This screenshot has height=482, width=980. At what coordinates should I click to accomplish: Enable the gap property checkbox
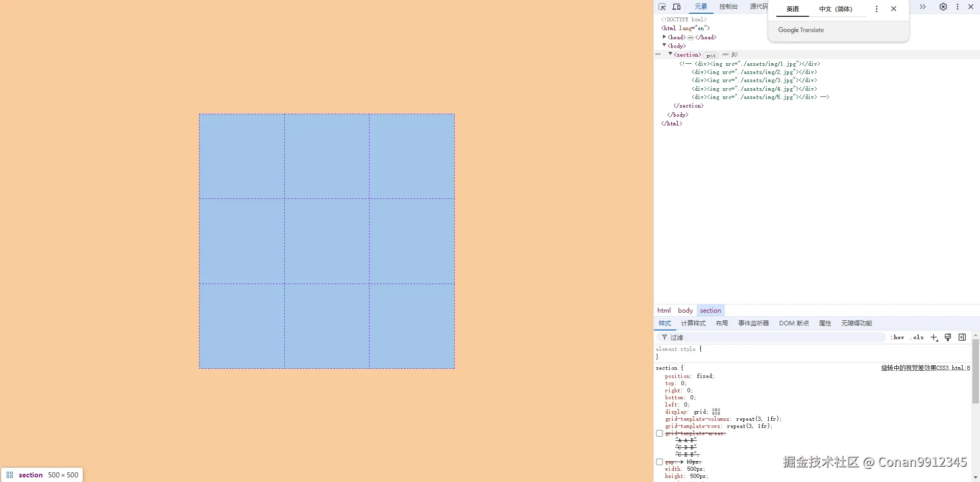click(x=659, y=462)
